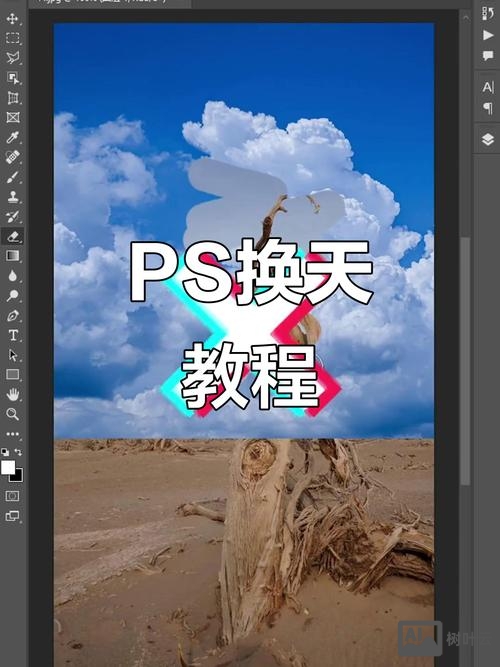Viewport: 500px width, 667px height.
Task: Swap foreground and background colors
Action: click(18, 452)
